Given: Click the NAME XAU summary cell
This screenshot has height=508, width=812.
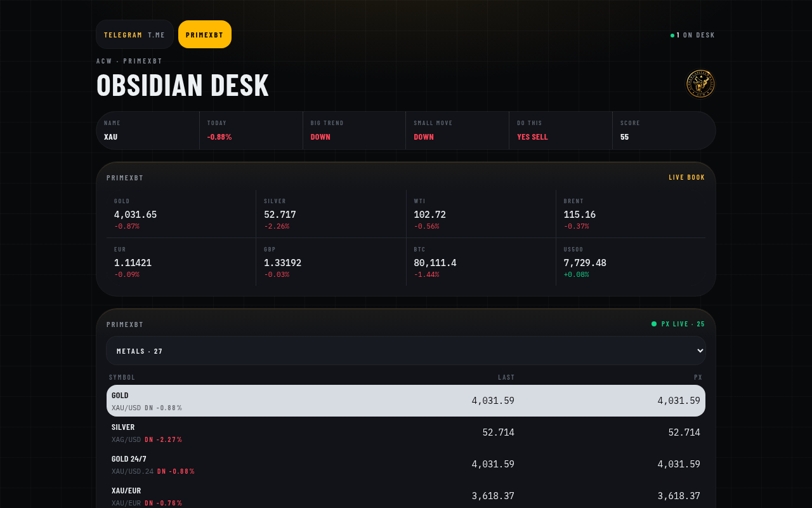Looking at the screenshot, I should coord(148,130).
